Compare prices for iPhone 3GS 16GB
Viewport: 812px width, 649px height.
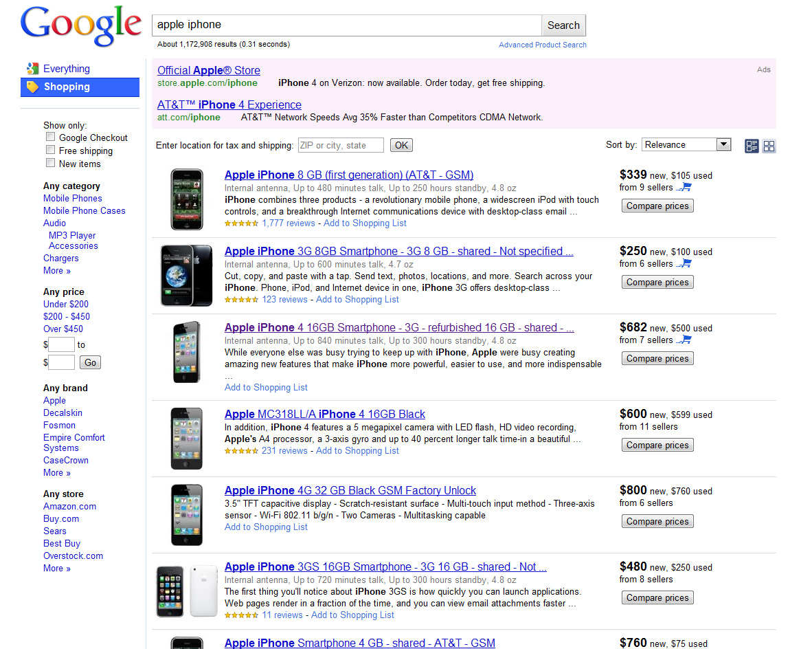point(657,597)
